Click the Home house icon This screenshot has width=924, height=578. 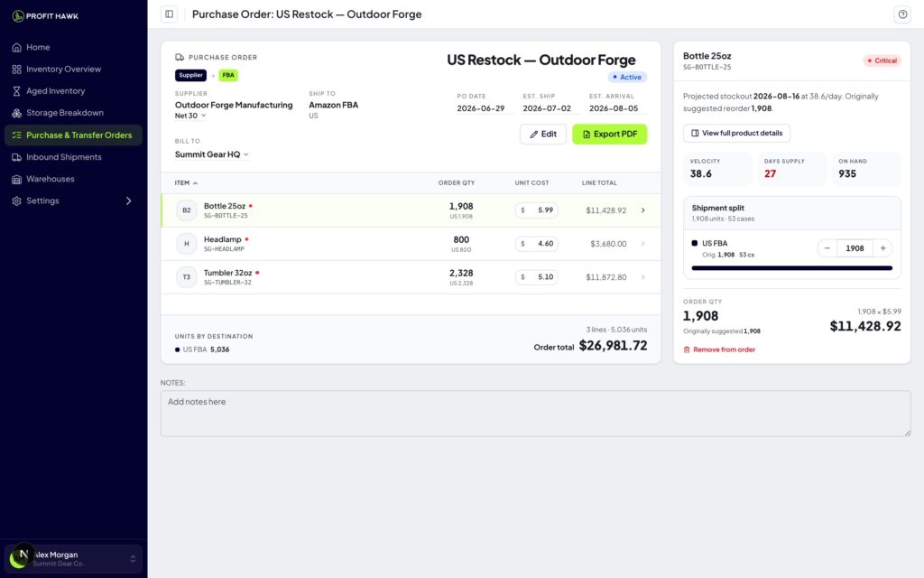pos(16,47)
